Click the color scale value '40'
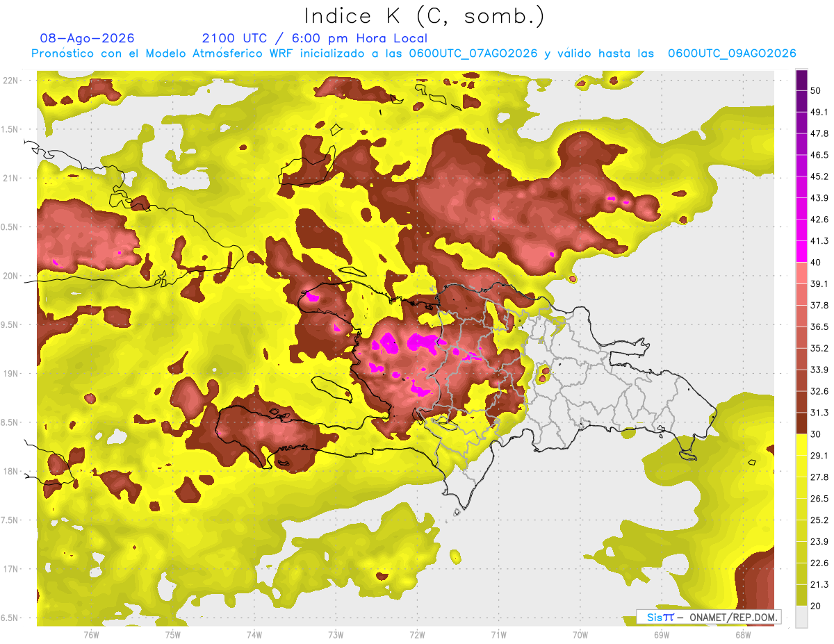The width and height of the screenshot is (834, 644). coord(817,262)
